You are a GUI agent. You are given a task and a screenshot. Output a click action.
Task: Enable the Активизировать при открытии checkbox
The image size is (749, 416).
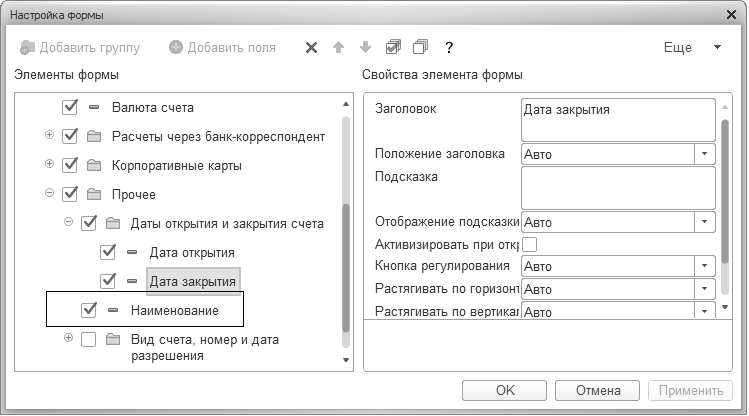click(530, 244)
